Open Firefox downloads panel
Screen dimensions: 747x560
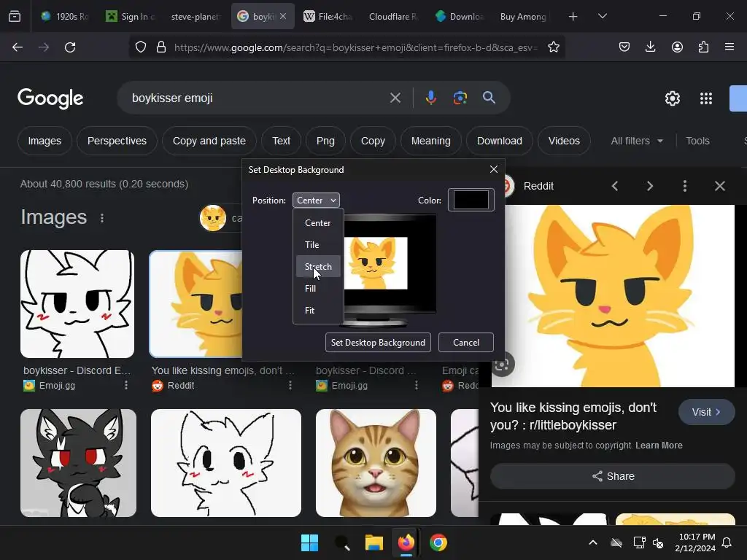tap(650, 47)
